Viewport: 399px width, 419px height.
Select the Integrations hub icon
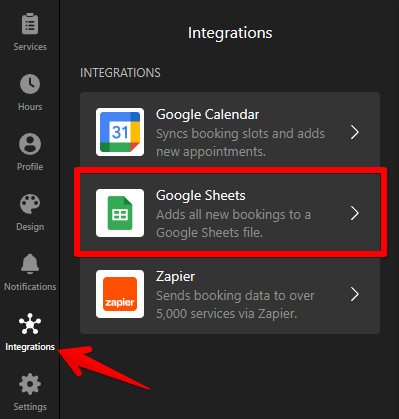[x=30, y=323]
